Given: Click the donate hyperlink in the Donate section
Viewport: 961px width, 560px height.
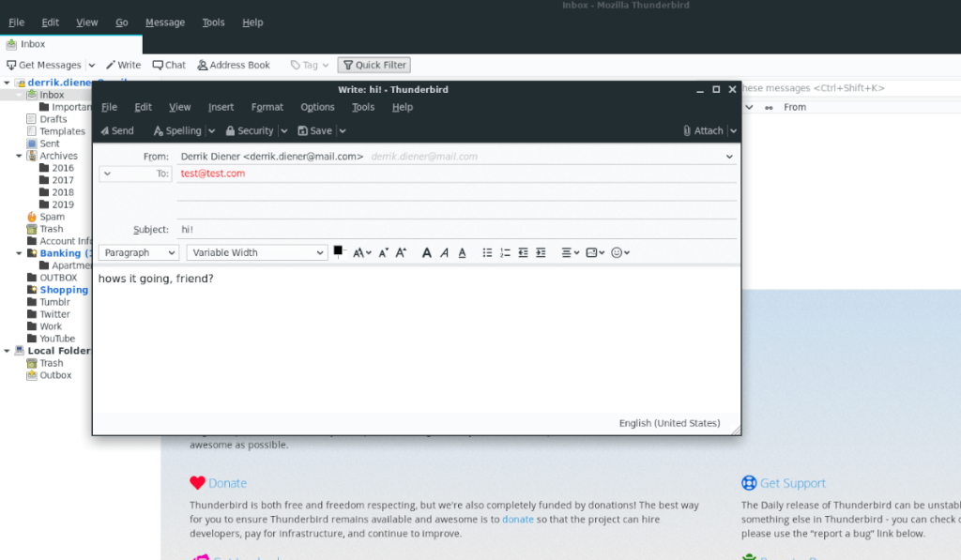Looking at the screenshot, I should pos(518,519).
